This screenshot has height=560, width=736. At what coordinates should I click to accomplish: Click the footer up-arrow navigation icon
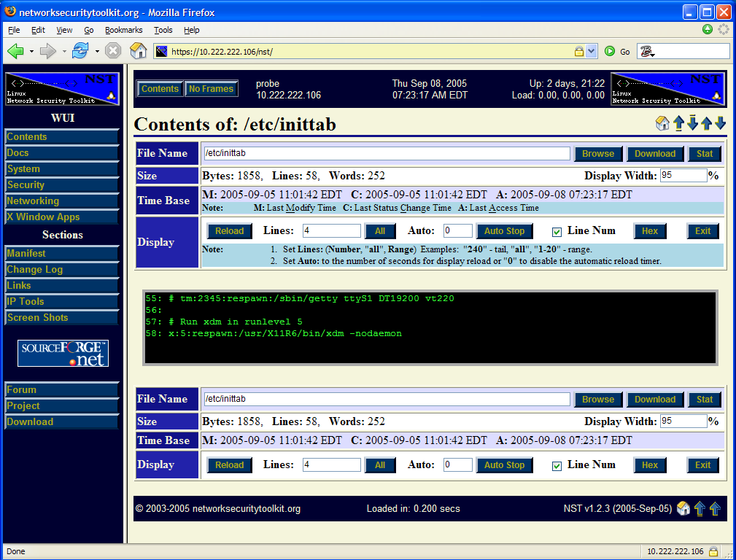pyautogui.click(x=700, y=508)
